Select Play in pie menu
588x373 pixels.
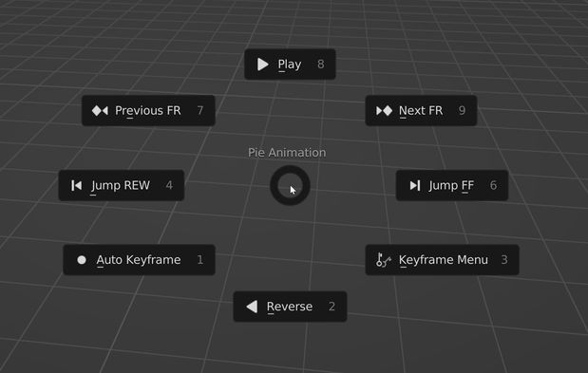tap(290, 64)
